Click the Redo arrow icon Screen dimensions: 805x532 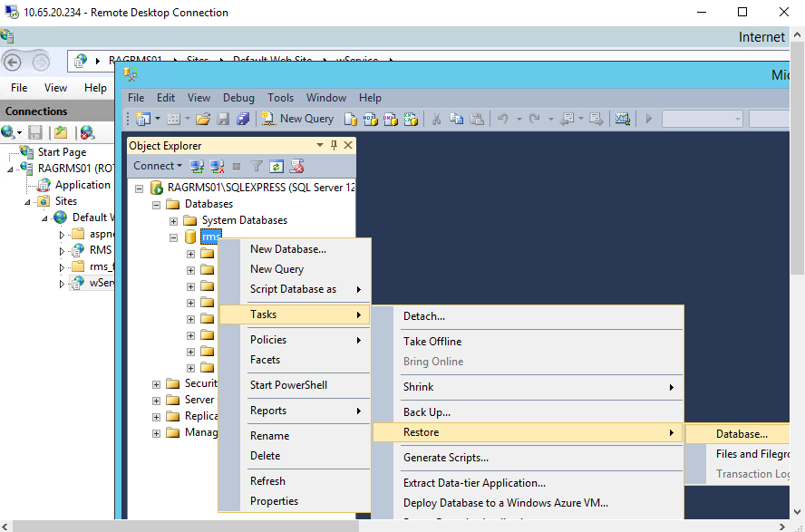pos(535,119)
